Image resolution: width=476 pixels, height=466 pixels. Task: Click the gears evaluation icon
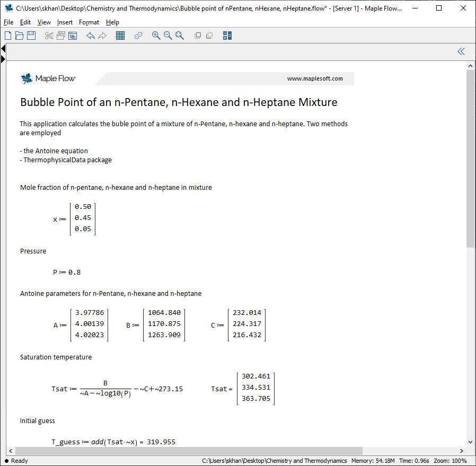[x=138, y=36]
